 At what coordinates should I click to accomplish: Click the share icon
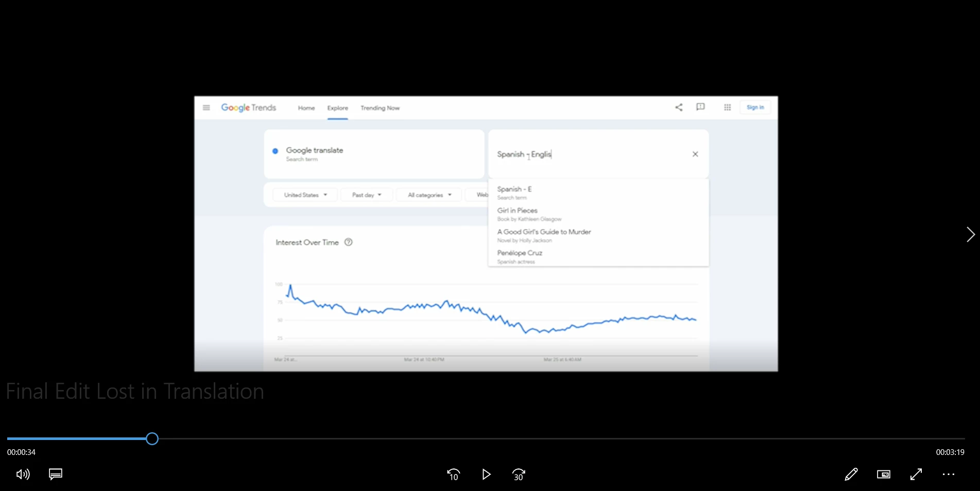pyautogui.click(x=679, y=107)
